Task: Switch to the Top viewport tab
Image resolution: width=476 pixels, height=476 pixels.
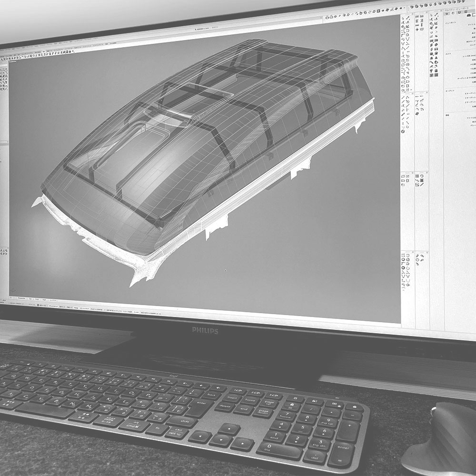Action: pyautogui.click(x=30, y=299)
